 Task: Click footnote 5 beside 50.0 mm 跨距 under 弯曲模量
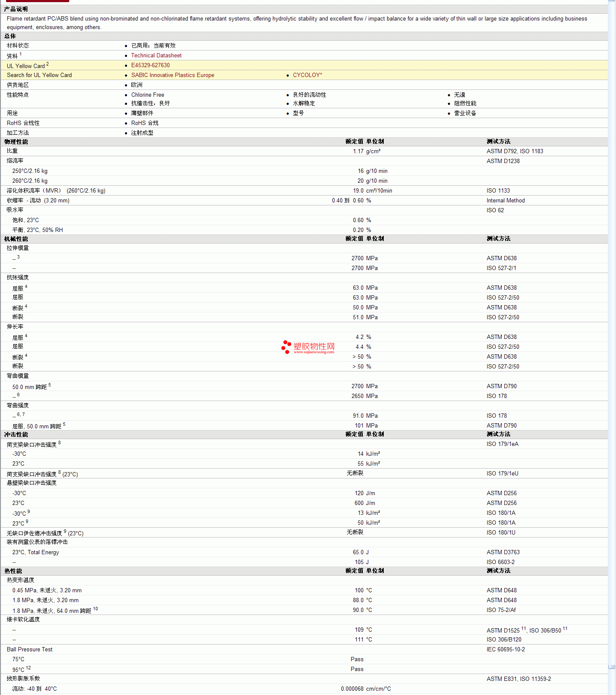coord(50,385)
